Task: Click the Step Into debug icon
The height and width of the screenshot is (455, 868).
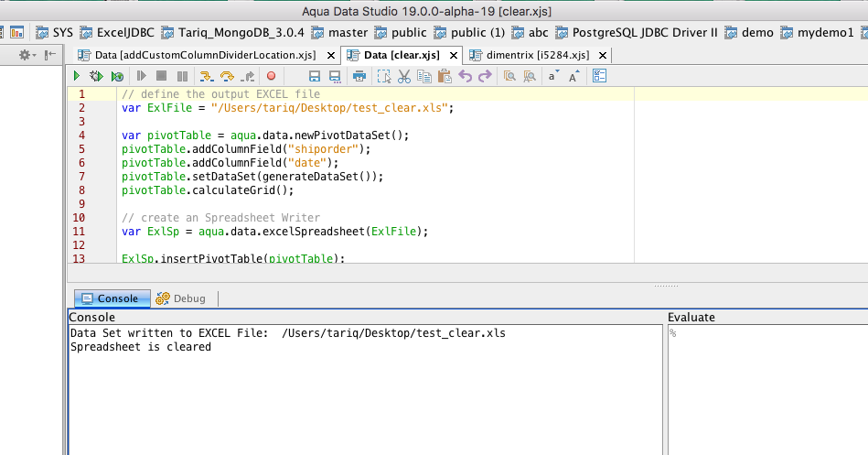Action: coord(206,77)
